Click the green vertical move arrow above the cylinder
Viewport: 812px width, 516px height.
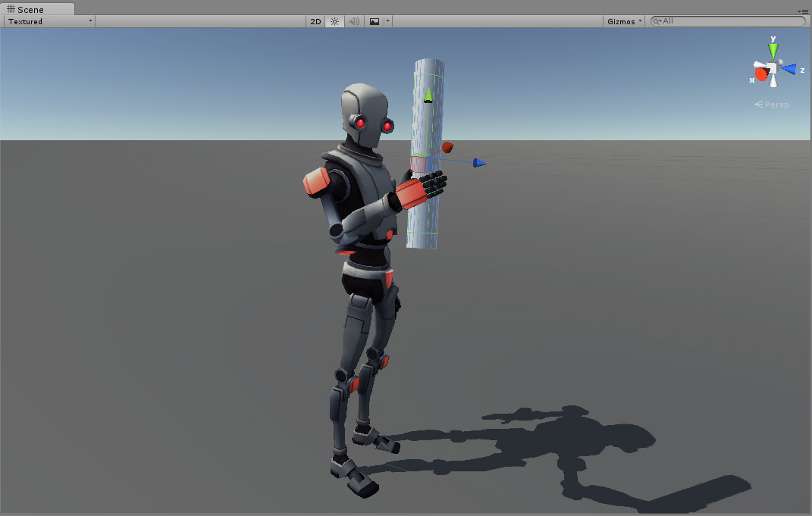[428, 96]
